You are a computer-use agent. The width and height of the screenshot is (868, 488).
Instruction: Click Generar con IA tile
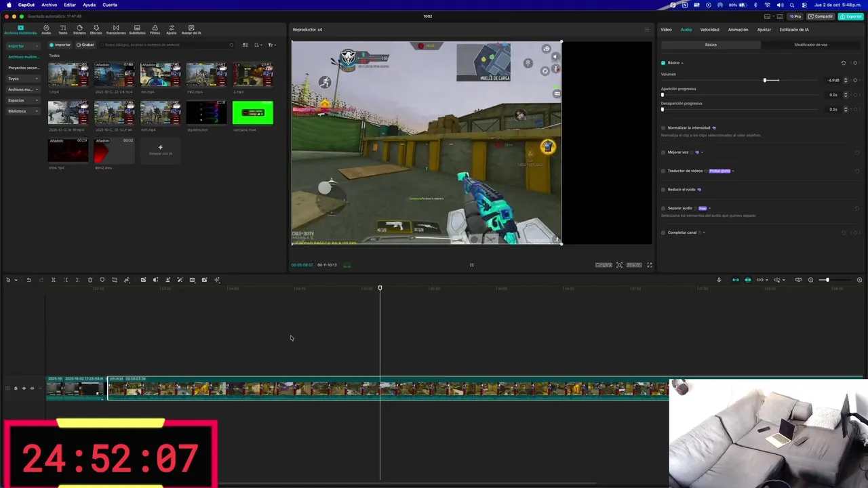click(x=161, y=150)
